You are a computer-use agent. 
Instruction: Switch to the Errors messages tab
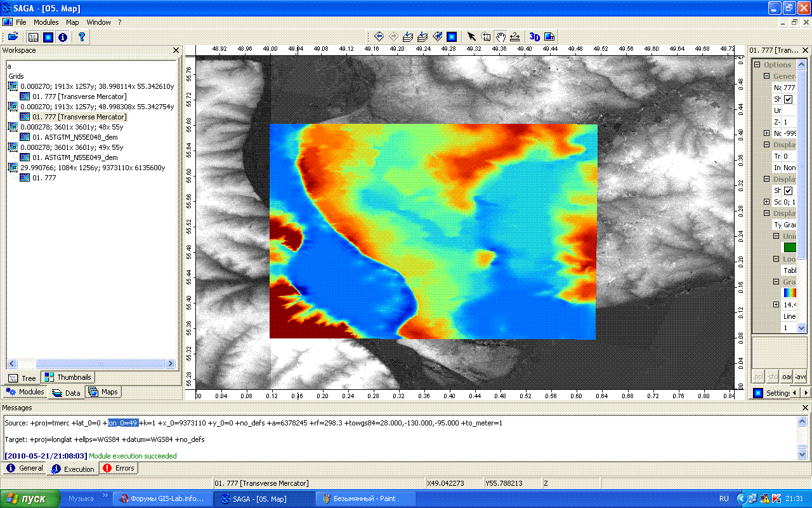point(118,469)
